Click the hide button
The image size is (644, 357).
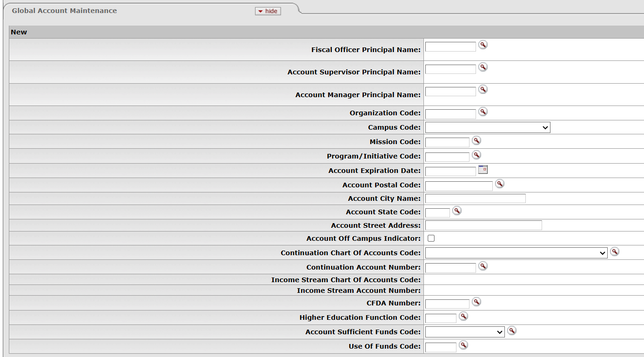pos(268,11)
